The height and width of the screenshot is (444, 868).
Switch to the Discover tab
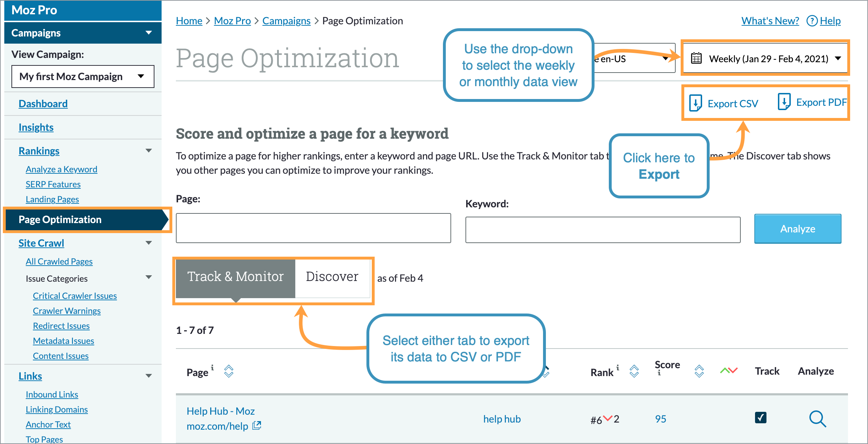[332, 276]
